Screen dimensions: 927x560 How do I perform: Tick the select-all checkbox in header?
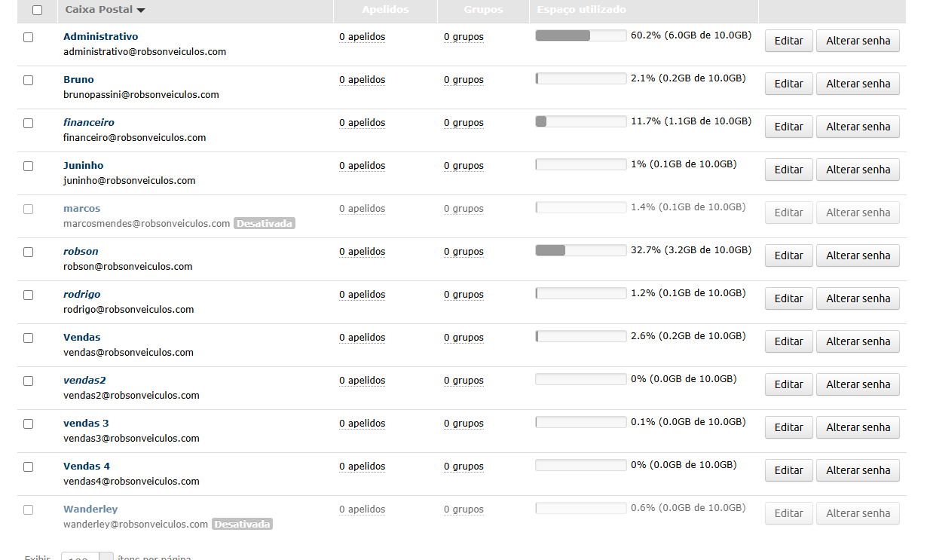coord(38,11)
